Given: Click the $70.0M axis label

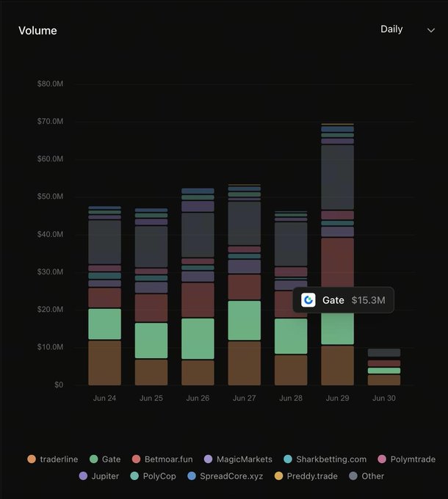Looking at the screenshot, I should (50, 121).
